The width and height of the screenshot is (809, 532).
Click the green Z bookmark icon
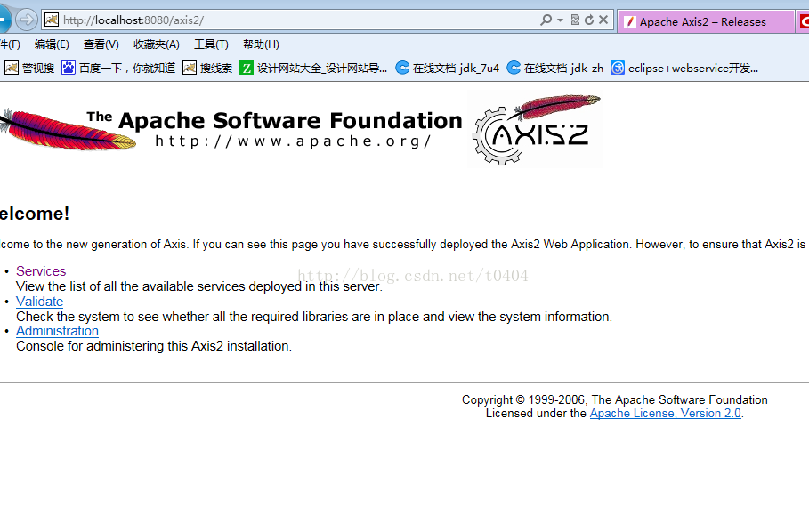point(247,68)
